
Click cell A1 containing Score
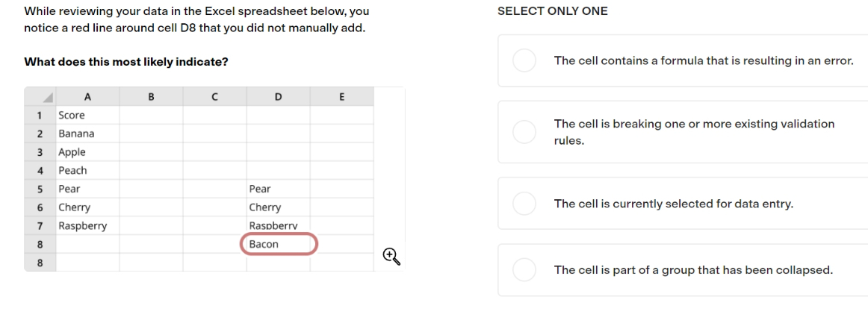tap(87, 116)
